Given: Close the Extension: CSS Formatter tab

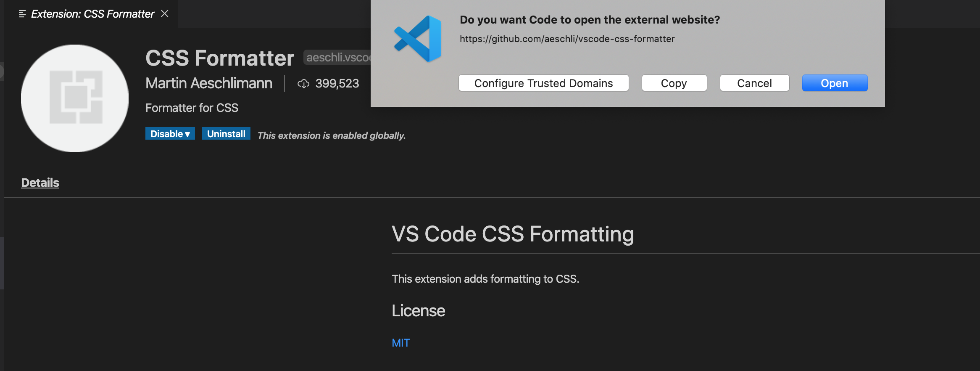Looking at the screenshot, I should tap(165, 14).
